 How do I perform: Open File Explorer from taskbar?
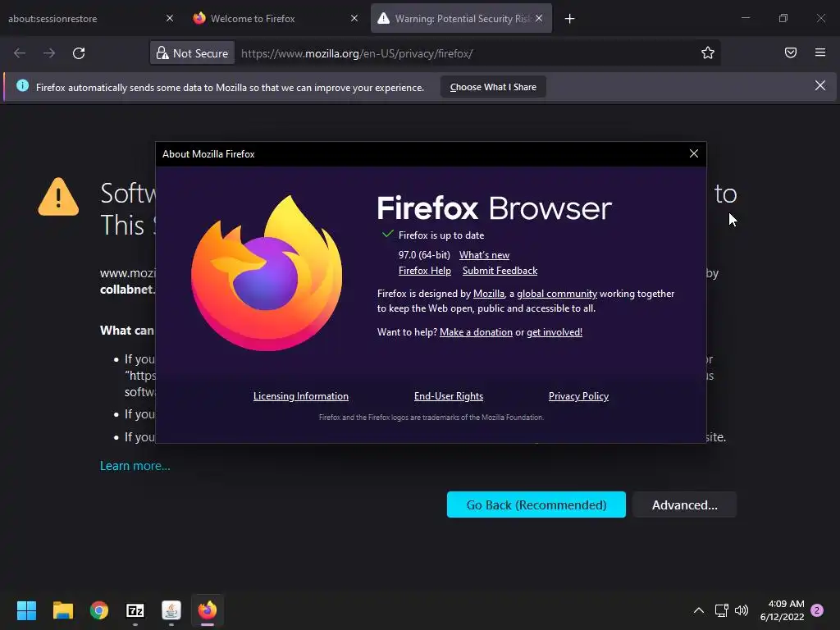click(x=62, y=610)
